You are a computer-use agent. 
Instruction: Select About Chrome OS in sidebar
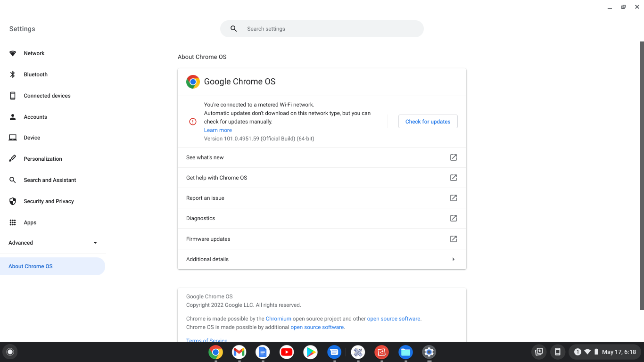click(52, 266)
